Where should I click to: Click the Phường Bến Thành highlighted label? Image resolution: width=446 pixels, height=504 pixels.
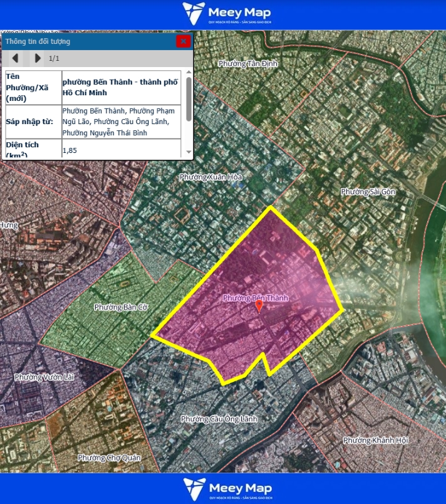(x=256, y=298)
